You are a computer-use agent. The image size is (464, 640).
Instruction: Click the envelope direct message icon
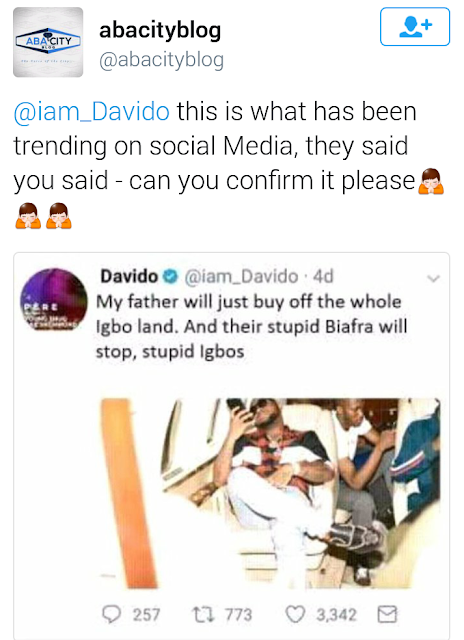387,614
